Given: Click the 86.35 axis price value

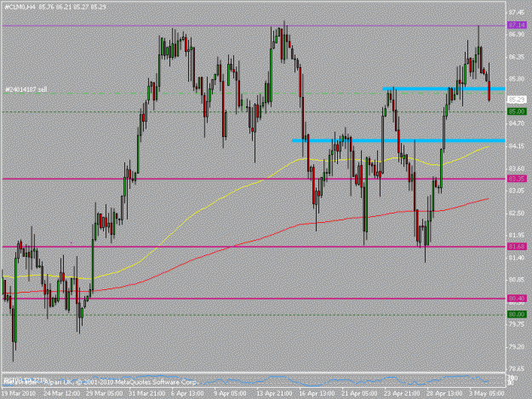Looking at the screenshot, I should coord(517,57).
